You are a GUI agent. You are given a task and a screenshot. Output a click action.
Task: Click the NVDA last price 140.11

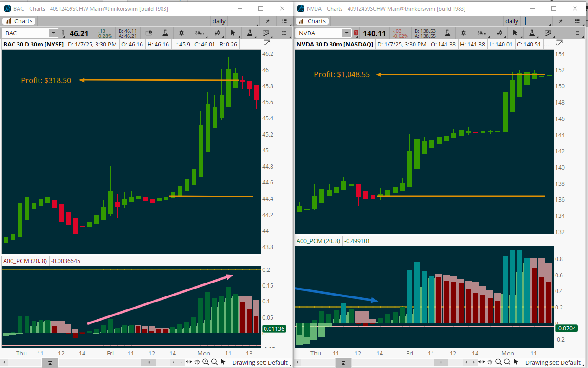375,33
